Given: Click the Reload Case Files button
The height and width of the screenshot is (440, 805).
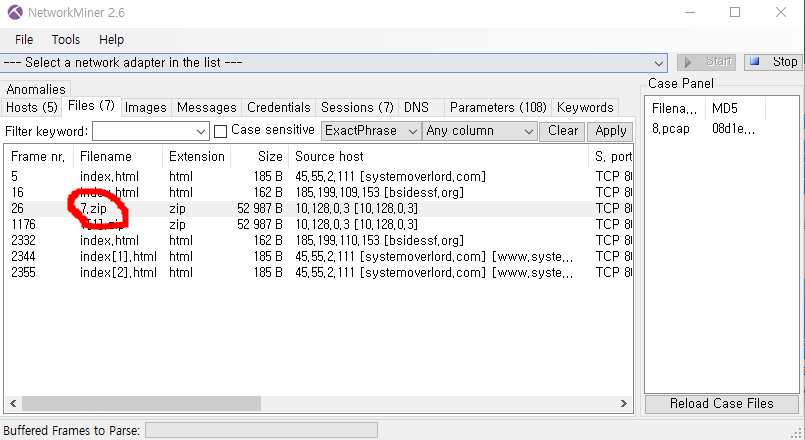Looking at the screenshot, I should 721,404.
